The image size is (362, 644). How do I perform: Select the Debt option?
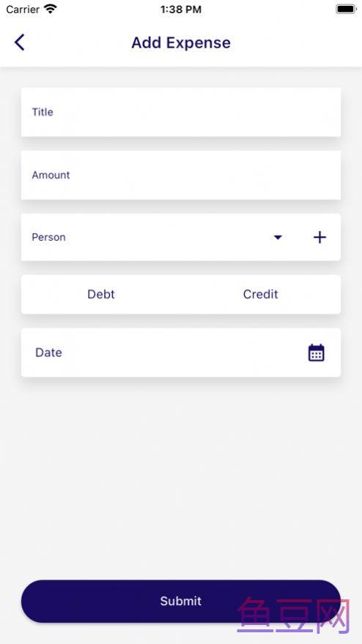pyautogui.click(x=101, y=294)
